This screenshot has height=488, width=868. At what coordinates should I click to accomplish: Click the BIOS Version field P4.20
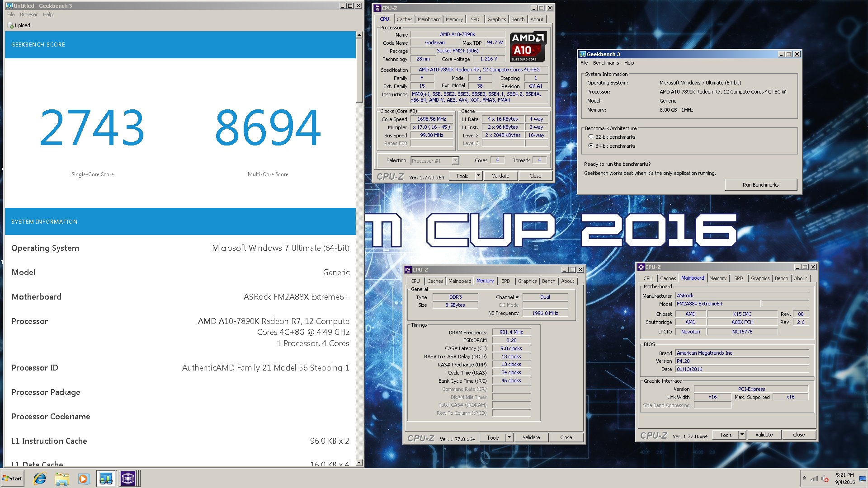coord(742,361)
